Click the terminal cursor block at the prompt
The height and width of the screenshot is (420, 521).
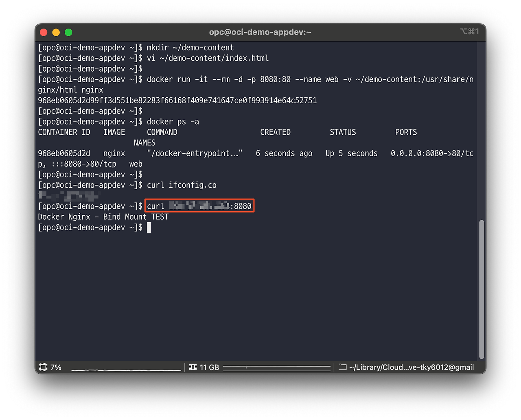(x=149, y=227)
